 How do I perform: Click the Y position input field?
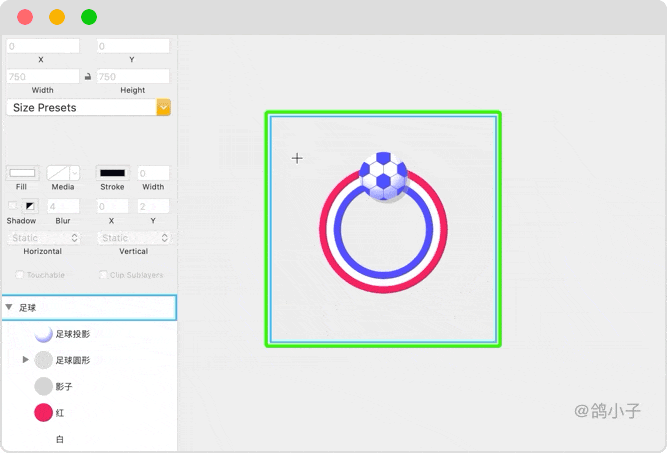click(133, 46)
